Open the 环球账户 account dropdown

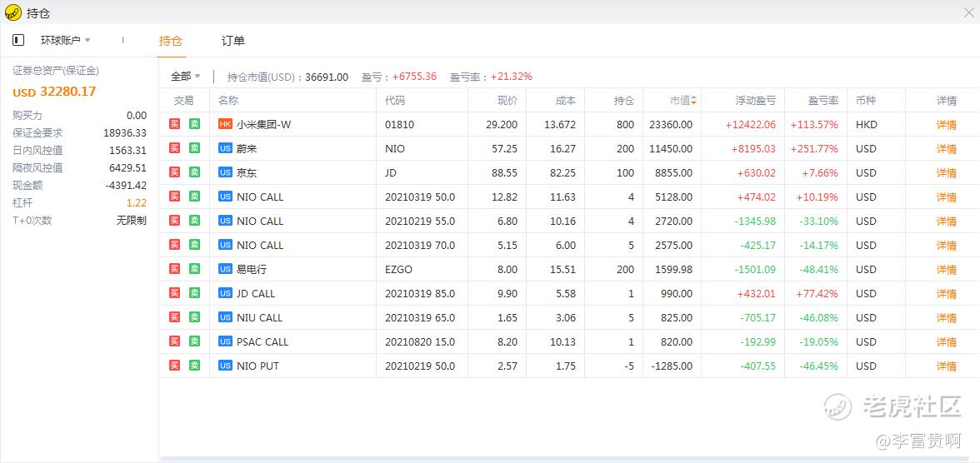point(66,40)
